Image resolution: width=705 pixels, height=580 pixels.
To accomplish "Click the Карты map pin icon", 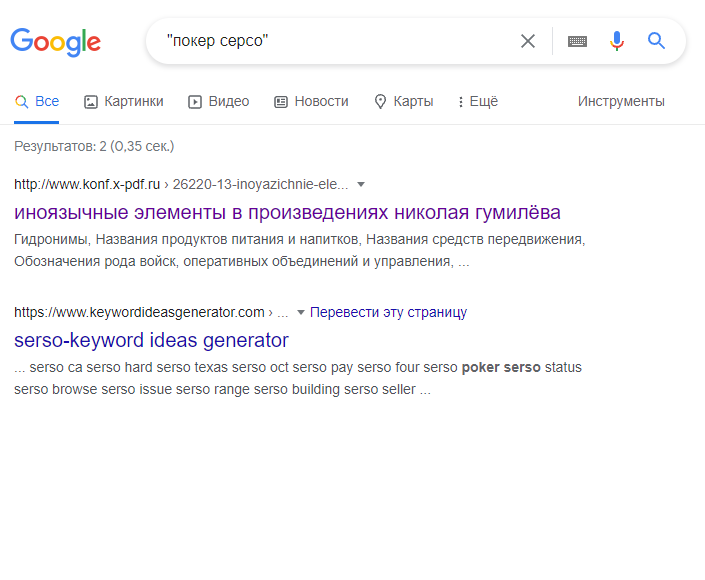I will pos(380,102).
